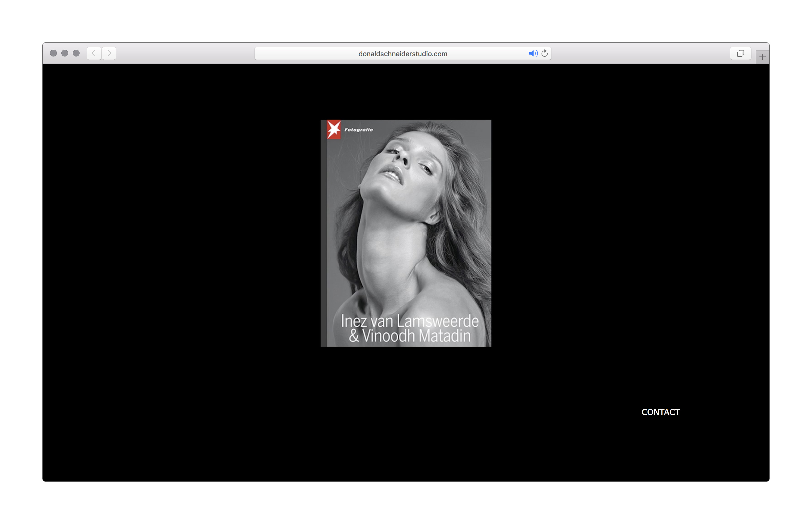The image size is (812, 524).
Task: Mute the tab audio speaker icon
Action: 533,53
